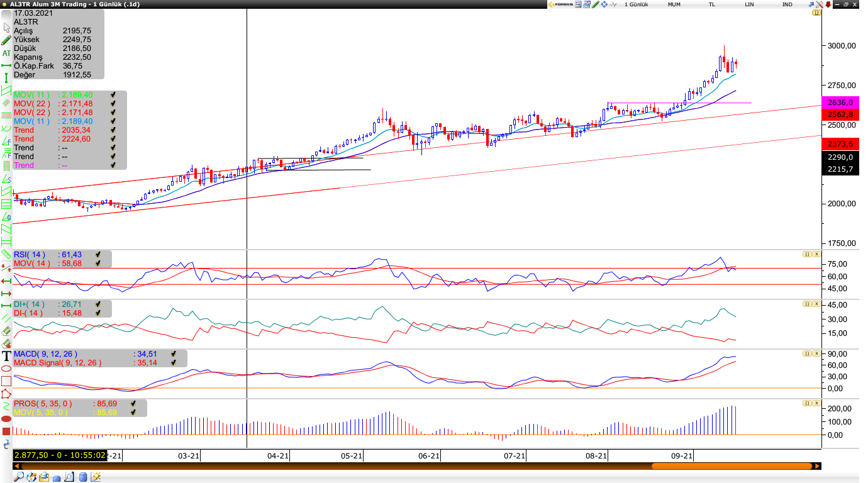Toggle checkmark for Trend 2224,60
Viewport: 868px width, 483px height.
tap(113, 139)
